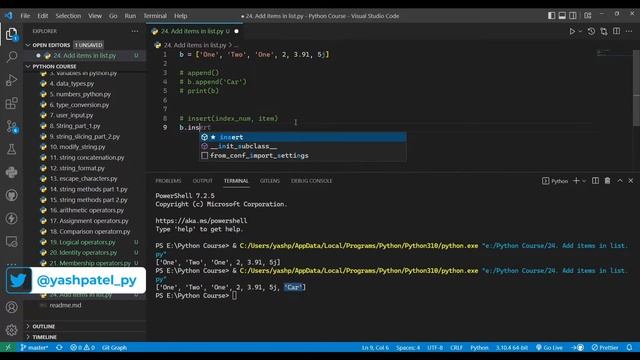Run Python file with play button
The width and height of the screenshot is (640, 360).
click(572, 31)
